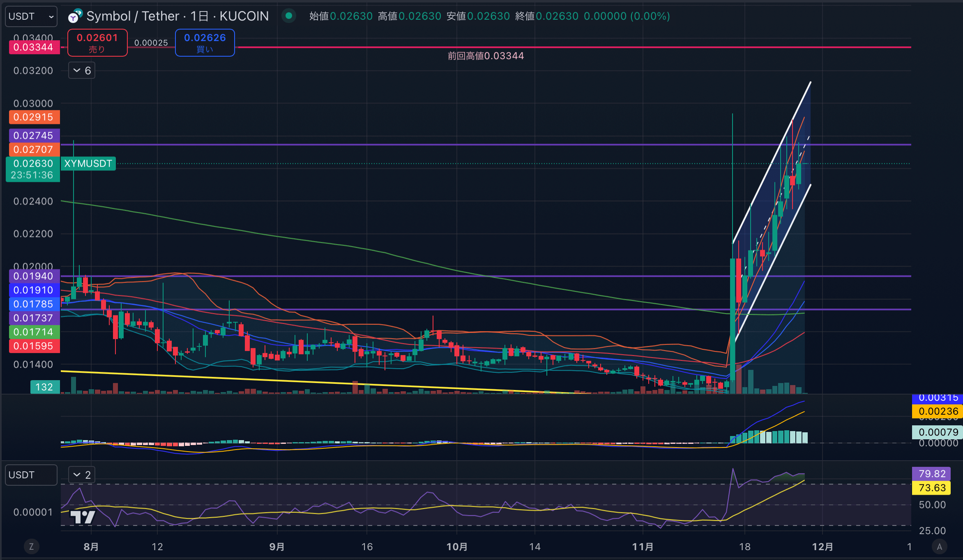Click the 始値0.02630 open value
963x560 pixels.
pos(341,16)
